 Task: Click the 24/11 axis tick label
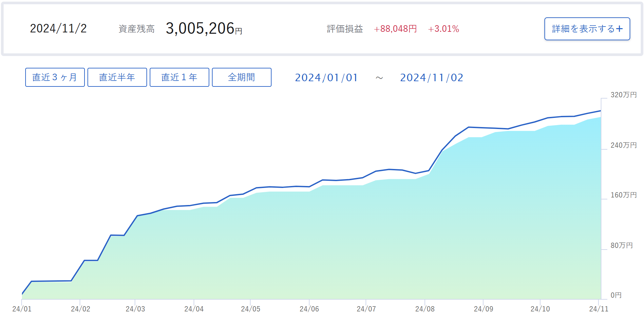click(x=599, y=309)
